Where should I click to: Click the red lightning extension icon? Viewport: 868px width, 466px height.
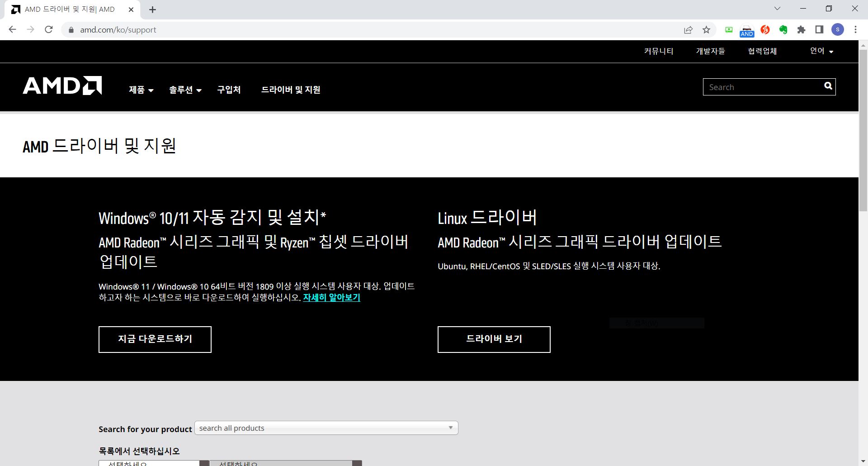[765, 30]
